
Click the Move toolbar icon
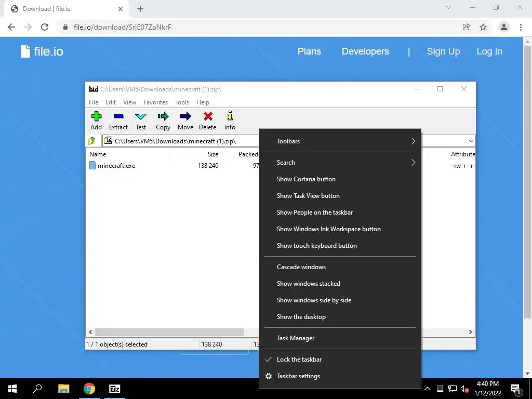click(185, 121)
